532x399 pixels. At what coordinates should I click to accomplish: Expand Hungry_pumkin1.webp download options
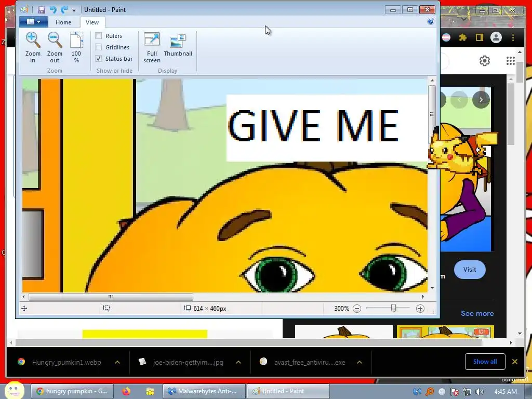[x=117, y=362]
